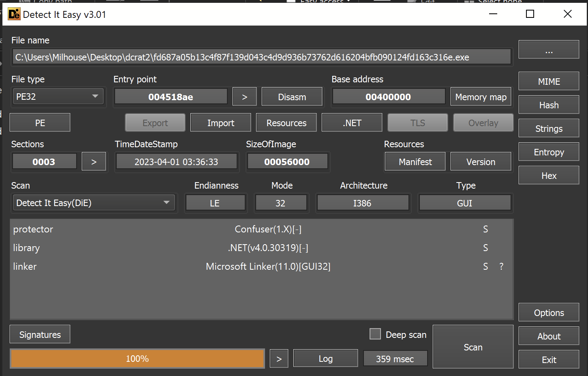Click the Exit button

click(x=549, y=360)
